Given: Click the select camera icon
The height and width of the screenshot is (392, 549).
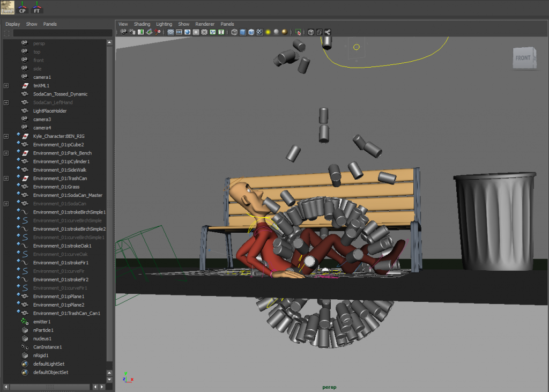Looking at the screenshot, I should pos(123,32).
